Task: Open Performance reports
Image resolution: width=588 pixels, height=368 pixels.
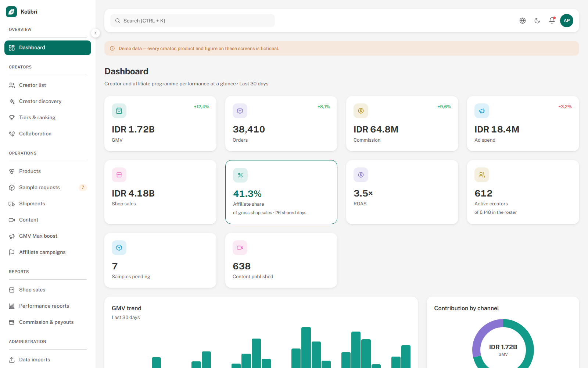Action: pos(48,306)
